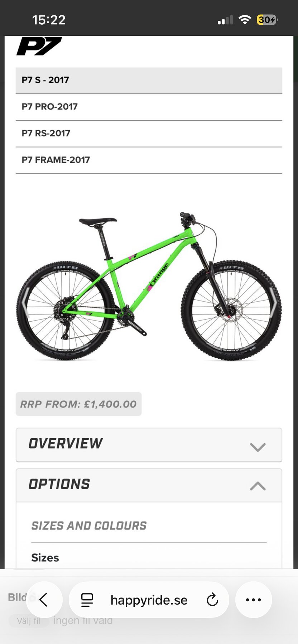Select the P7 PRO-2017 model
The image size is (298, 644).
[x=149, y=107]
